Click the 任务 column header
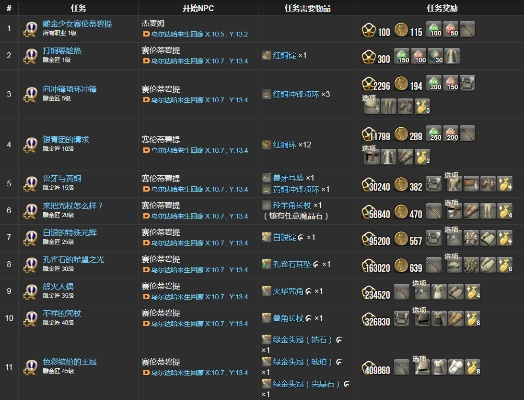Viewport: 524px width, 400px height. (x=79, y=8)
